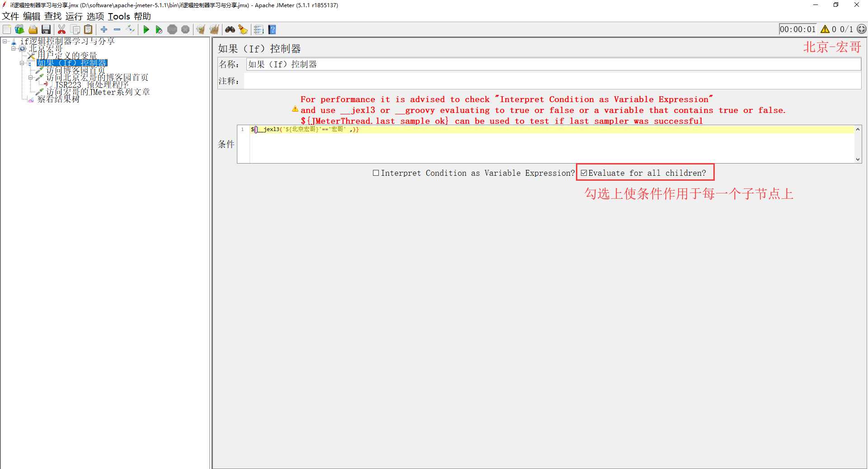Collapse the 如果（If）控制器 tree node
This screenshot has height=469, width=868.
click(x=22, y=63)
